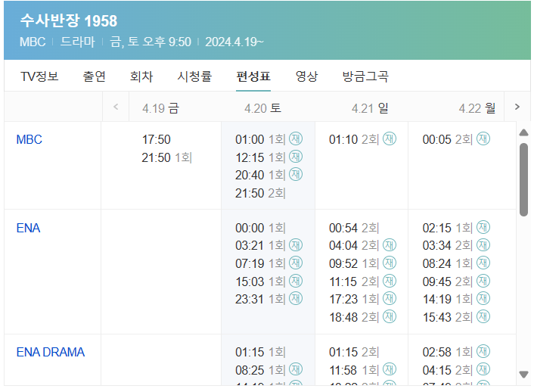Click rerun icon next to ENA DRAMA 02:58
This screenshot has height=392, width=534.
(x=483, y=351)
